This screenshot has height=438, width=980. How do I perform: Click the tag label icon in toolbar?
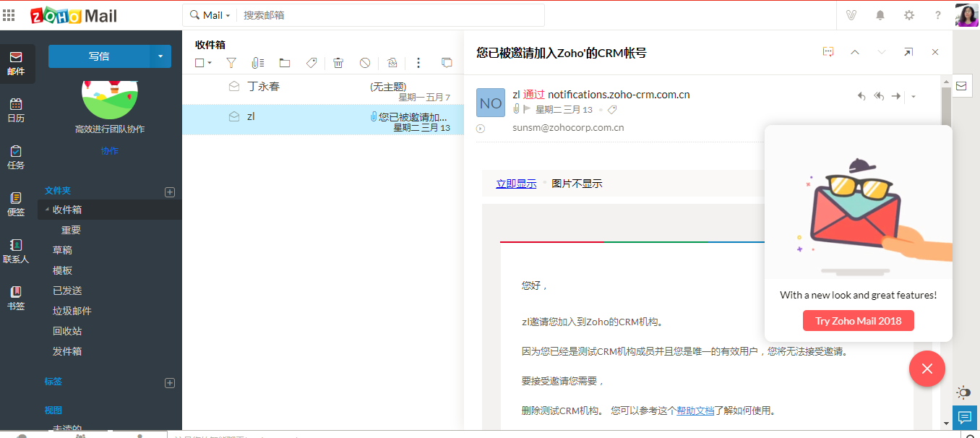click(311, 63)
